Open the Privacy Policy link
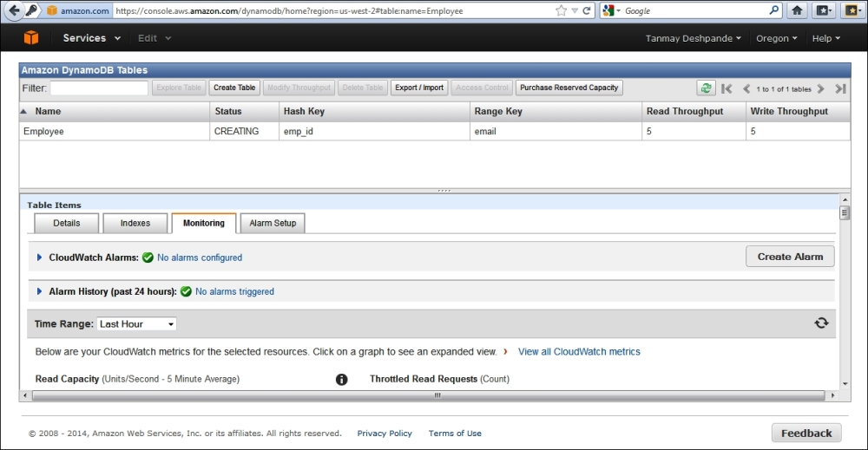868x450 pixels. [385, 434]
